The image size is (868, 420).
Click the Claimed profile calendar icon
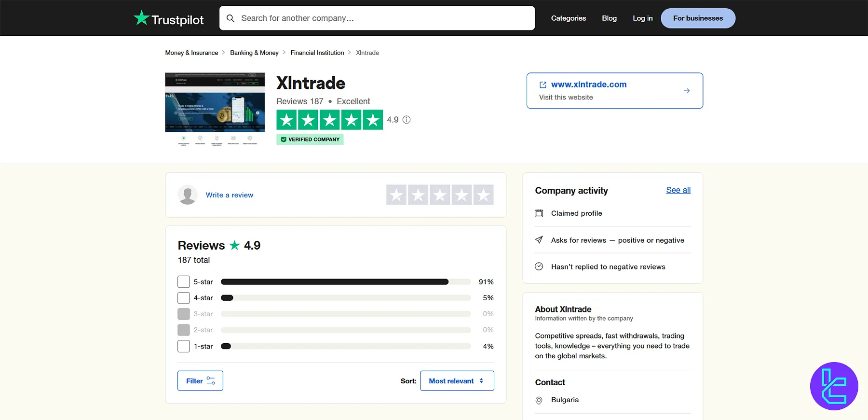click(539, 213)
